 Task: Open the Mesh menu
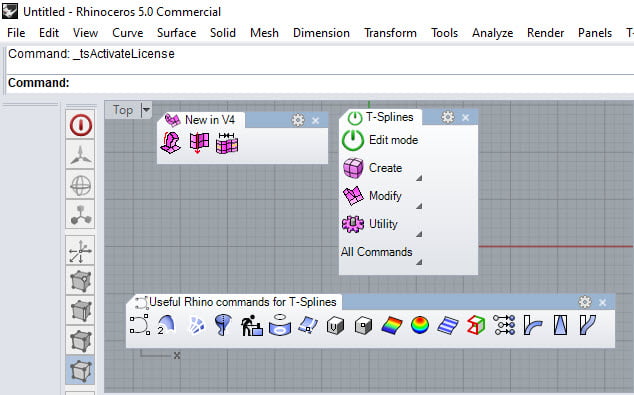(264, 33)
